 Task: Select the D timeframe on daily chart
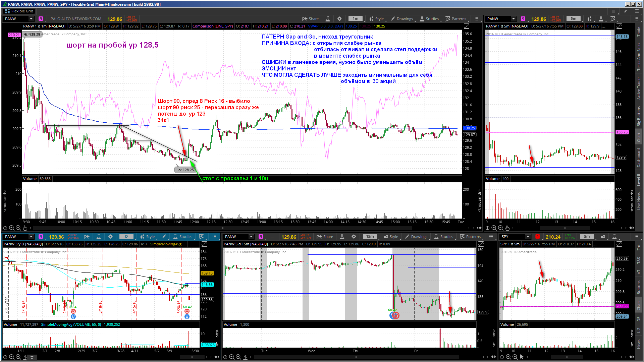click(x=126, y=237)
